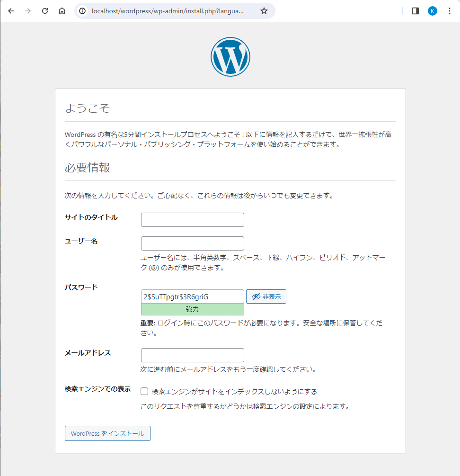Enable the search engine no-index checkbox
Viewport: 460px width, 476px height.
tap(145, 391)
